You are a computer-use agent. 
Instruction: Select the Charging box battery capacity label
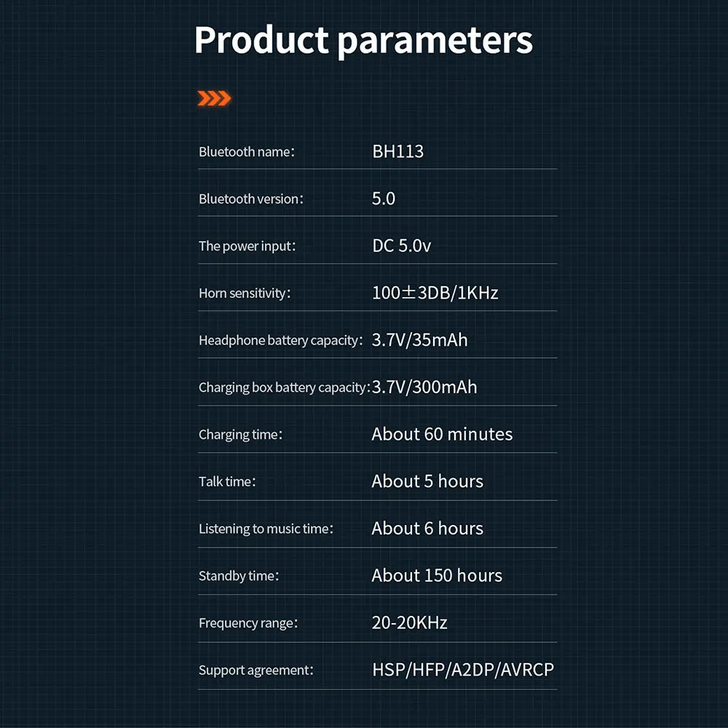[x=284, y=387]
